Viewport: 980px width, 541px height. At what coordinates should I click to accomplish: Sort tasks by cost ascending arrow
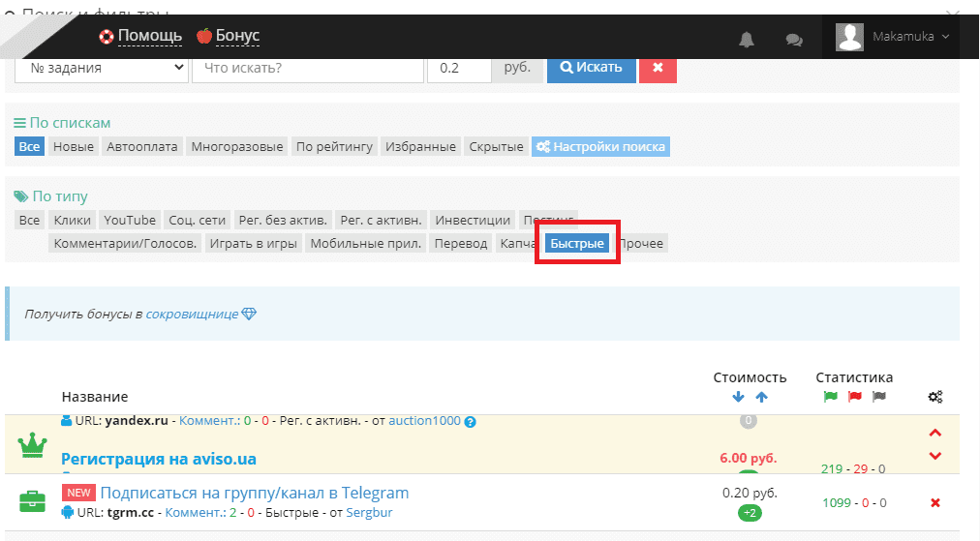click(761, 397)
